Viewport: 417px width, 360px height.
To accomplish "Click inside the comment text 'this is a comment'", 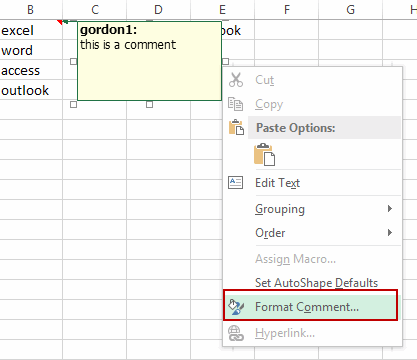I will coord(128,45).
